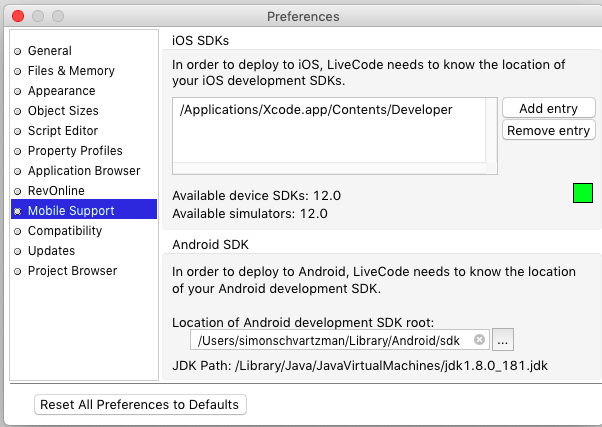This screenshot has height=427, width=602.
Task: Select Mobile Support category
Action: pos(71,211)
